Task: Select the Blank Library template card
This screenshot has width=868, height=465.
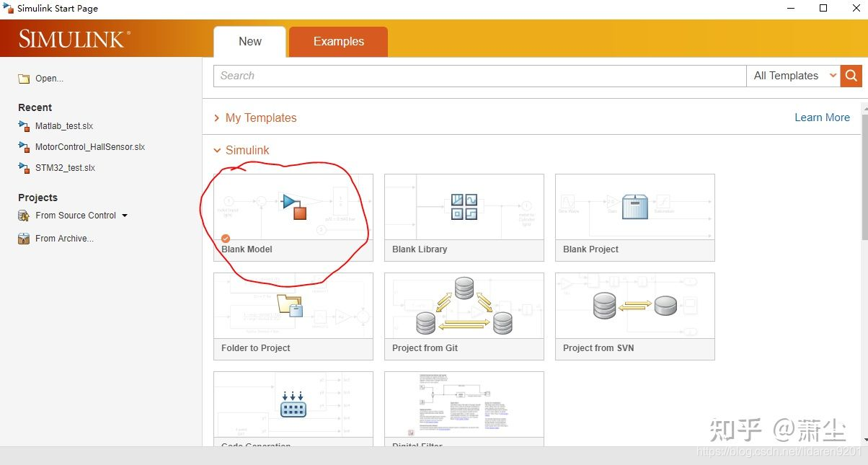Action: coord(464,217)
